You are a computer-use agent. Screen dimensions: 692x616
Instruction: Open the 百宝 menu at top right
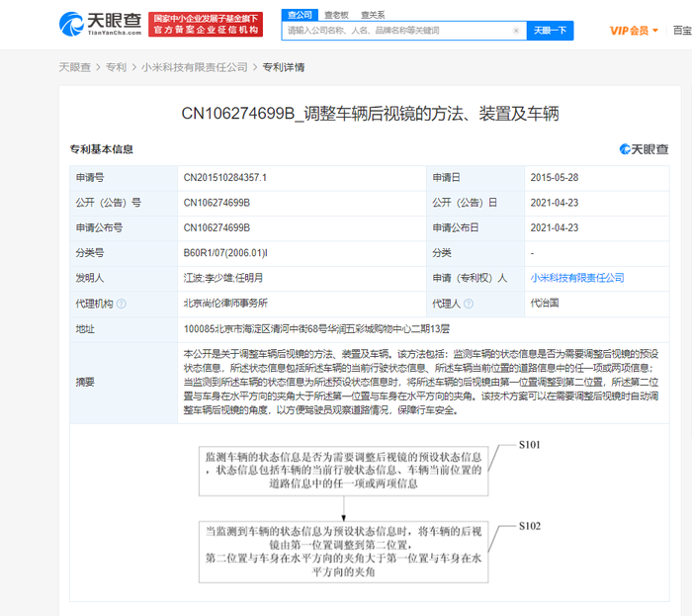coord(682,31)
